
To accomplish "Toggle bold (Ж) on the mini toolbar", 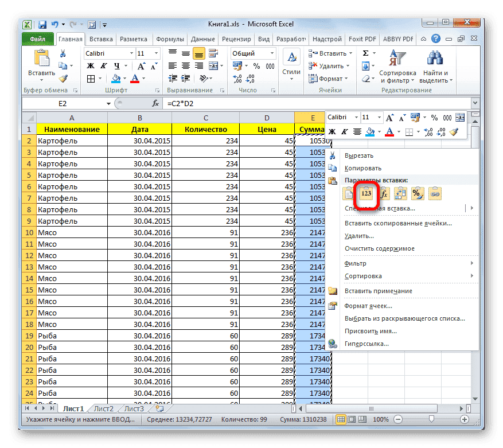I will tap(332, 131).
